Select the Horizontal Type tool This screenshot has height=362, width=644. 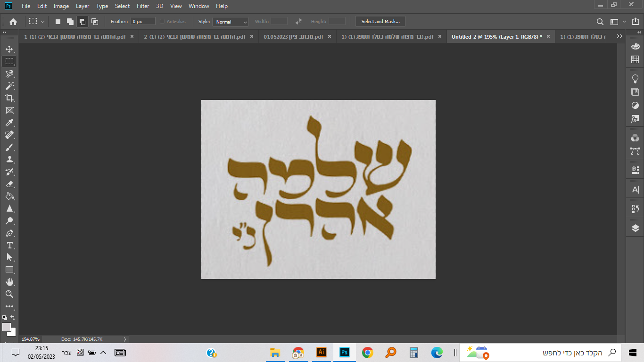9,245
